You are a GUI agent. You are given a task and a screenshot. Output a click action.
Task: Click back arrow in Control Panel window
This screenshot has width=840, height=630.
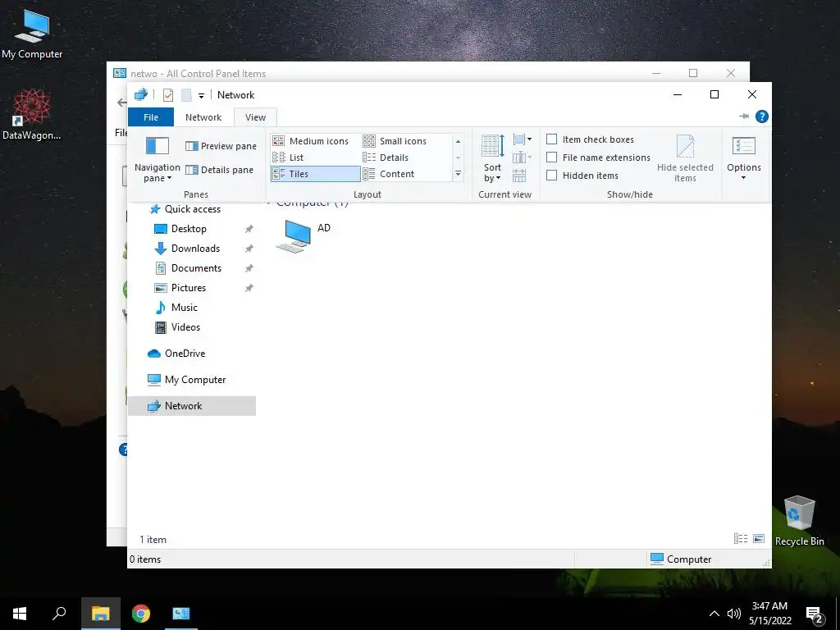121,103
